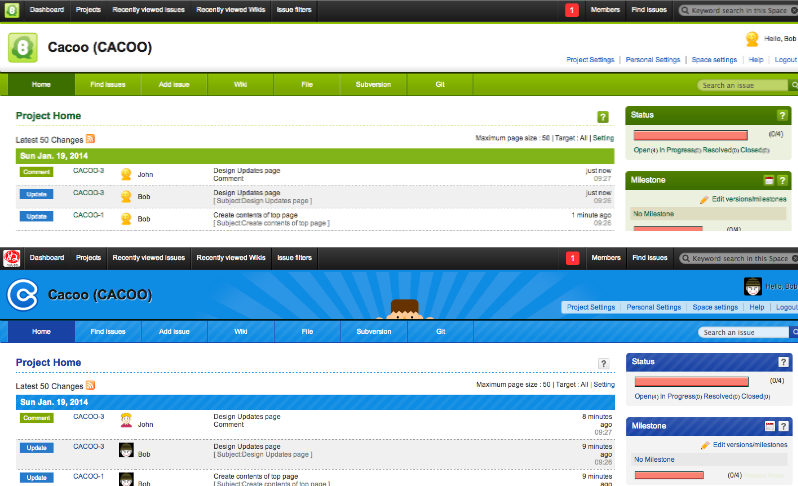798x486 pixels.
Task: Open Projects in lower top bar
Action: point(89,258)
